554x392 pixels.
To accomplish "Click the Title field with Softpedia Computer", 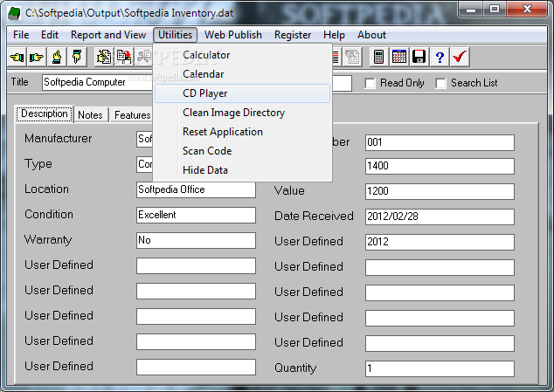I will pyautogui.click(x=97, y=82).
